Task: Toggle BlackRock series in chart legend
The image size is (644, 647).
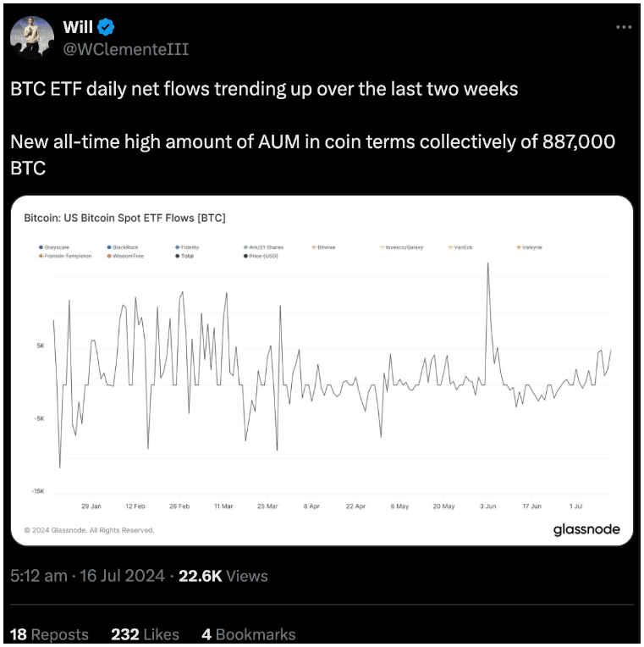Action: (x=123, y=247)
